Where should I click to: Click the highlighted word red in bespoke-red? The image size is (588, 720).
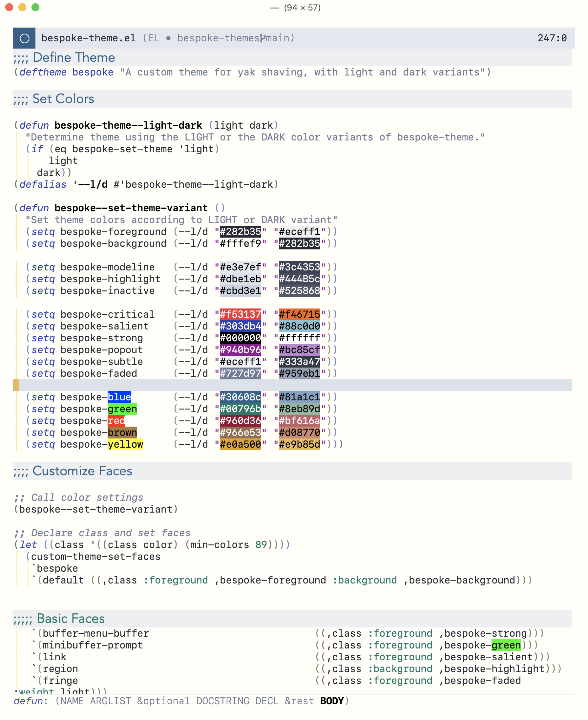[116, 421]
